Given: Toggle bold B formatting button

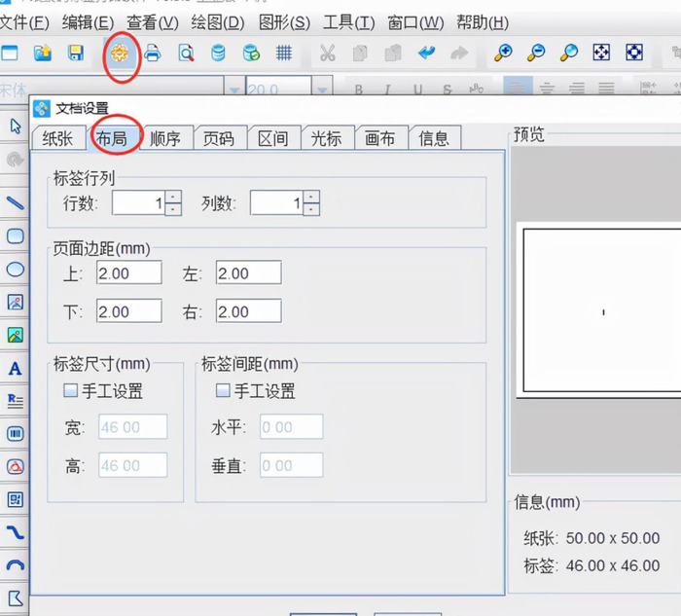Looking at the screenshot, I should point(359,90).
